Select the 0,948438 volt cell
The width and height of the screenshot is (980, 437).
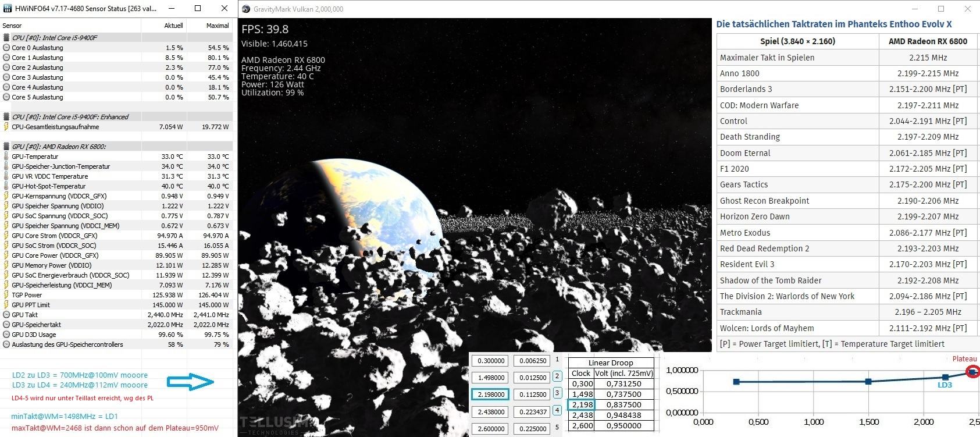[624, 415]
